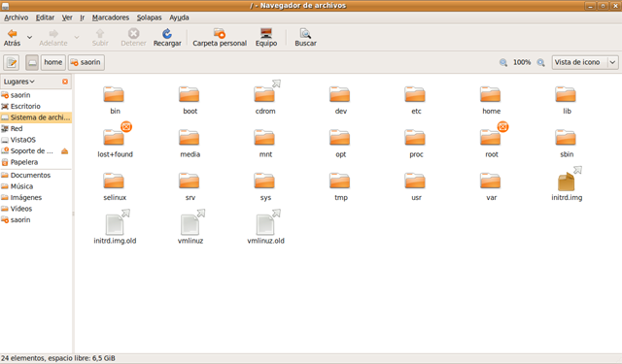The height and width of the screenshot is (364, 622).
Task: Zoom out with the minus magnifier
Action: tap(503, 62)
